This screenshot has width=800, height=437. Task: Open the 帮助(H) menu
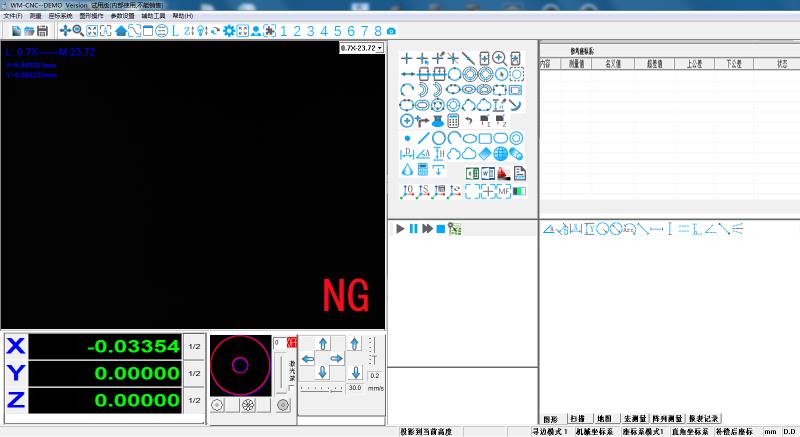coord(183,17)
